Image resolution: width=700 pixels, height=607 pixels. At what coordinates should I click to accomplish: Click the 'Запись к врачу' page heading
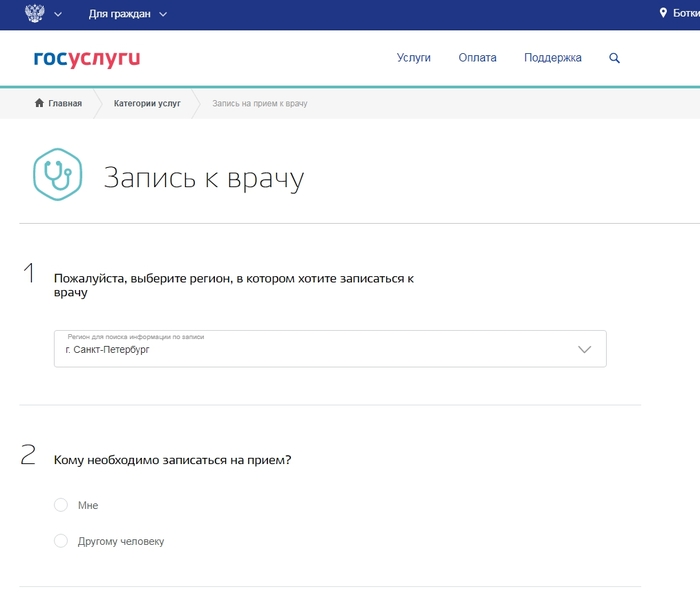click(204, 178)
